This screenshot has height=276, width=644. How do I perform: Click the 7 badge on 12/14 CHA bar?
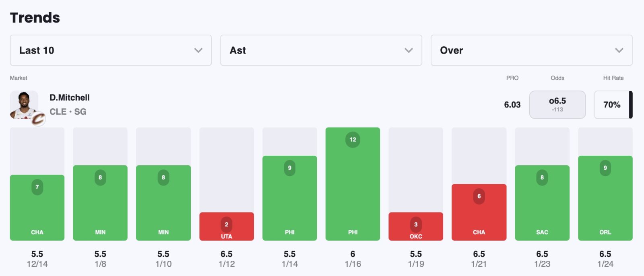37,187
